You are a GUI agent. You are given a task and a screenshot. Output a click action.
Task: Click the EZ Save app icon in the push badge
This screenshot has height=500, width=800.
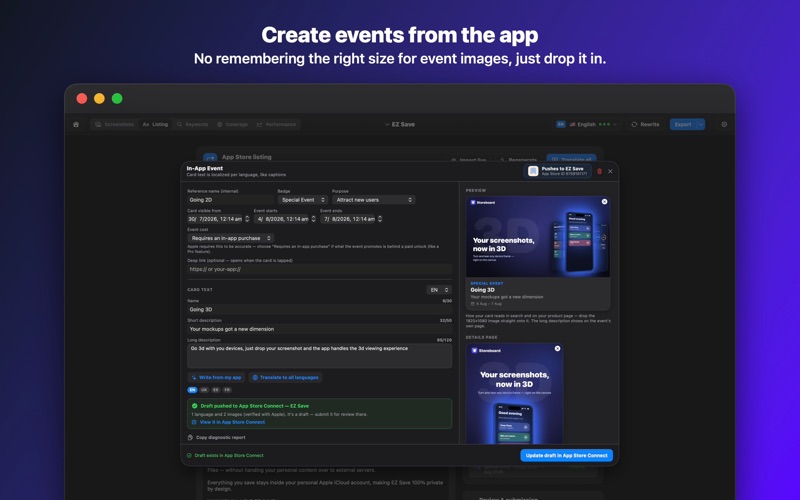click(533, 171)
